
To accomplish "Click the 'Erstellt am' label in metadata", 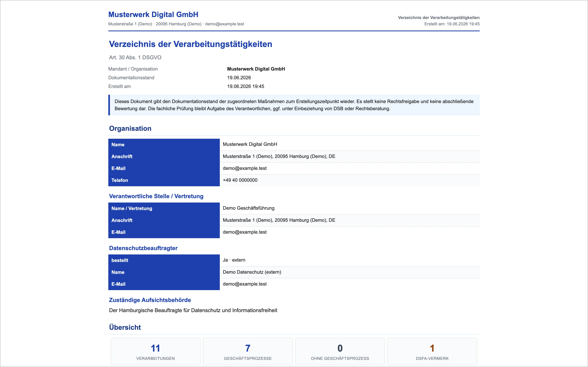I will point(119,86).
